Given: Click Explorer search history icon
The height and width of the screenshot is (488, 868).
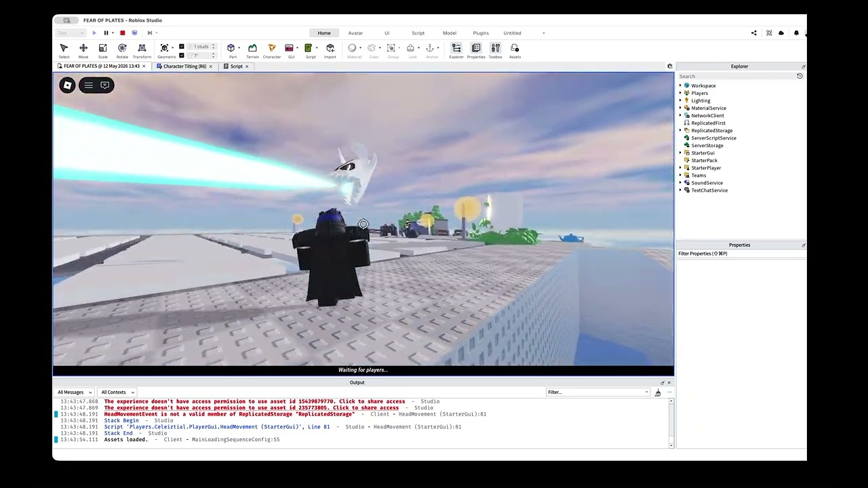Looking at the screenshot, I should [800, 76].
